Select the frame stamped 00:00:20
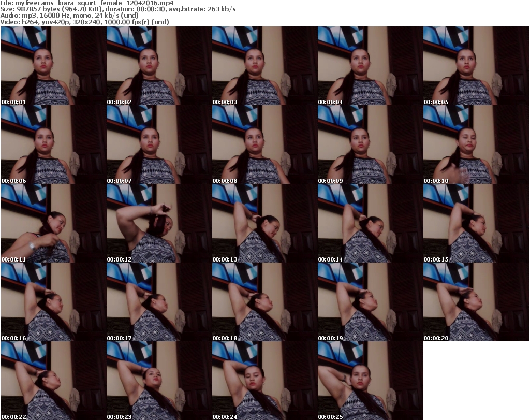The height and width of the screenshot is (420, 530). (476, 302)
